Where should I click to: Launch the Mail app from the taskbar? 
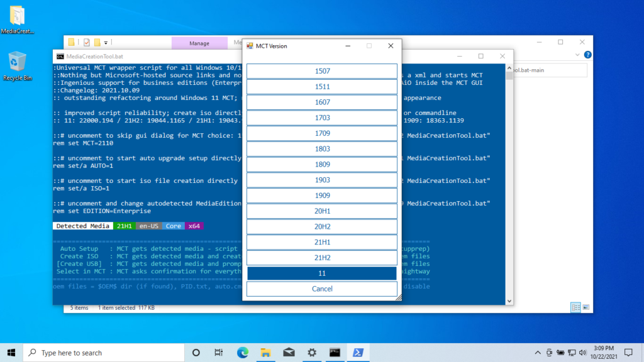coord(289,352)
